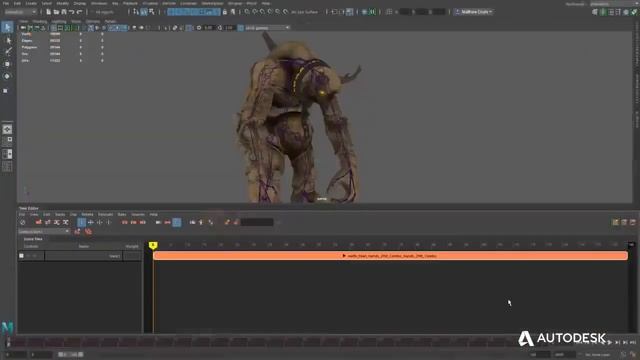Toggle mute on track1
Screen dimensions: 640x360
tap(29, 256)
